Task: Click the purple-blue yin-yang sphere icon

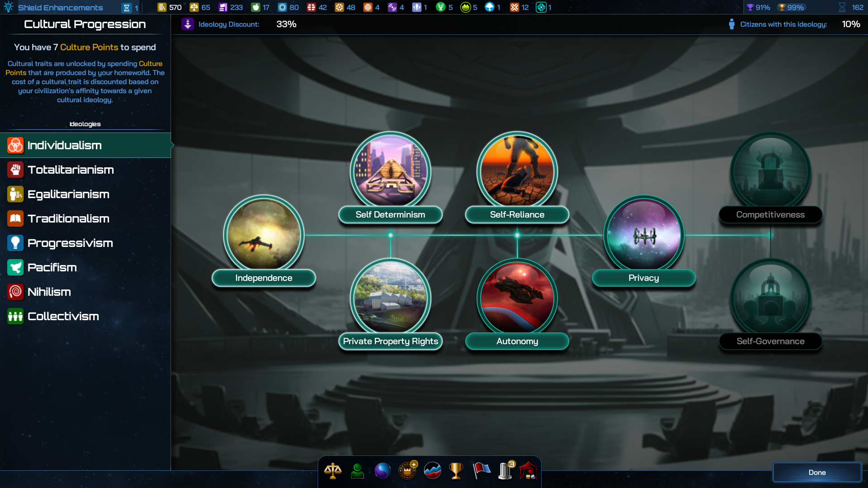Action: pos(382,471)
